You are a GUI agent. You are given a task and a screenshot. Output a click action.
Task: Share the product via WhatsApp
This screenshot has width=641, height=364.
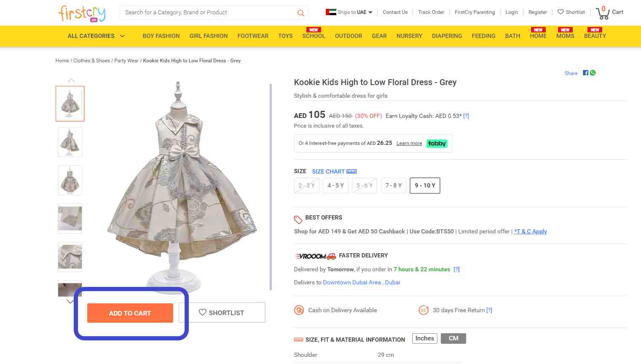point(593,72)
